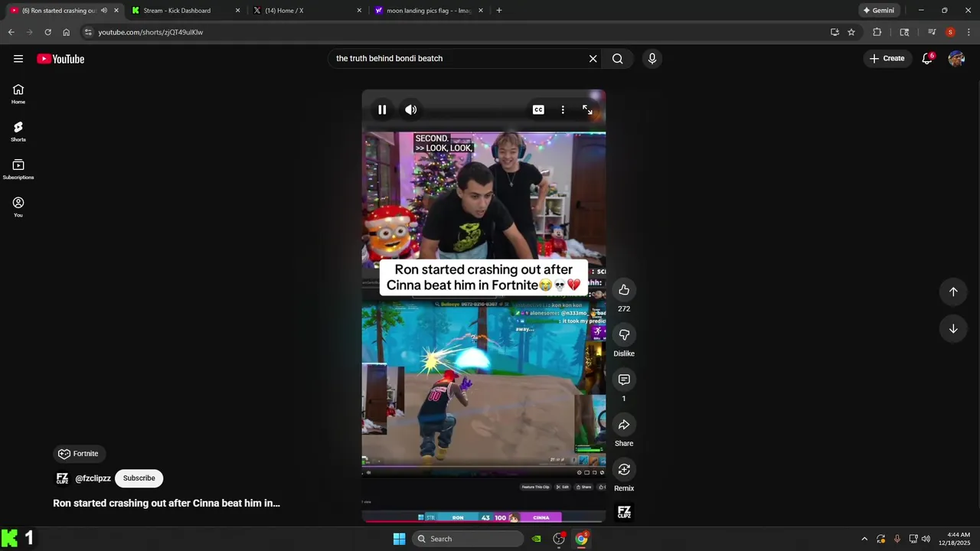Viewport: 980px width, 551px height.
Task: Open Subscriptions in the sidebar
Action: tap(18, 169)
